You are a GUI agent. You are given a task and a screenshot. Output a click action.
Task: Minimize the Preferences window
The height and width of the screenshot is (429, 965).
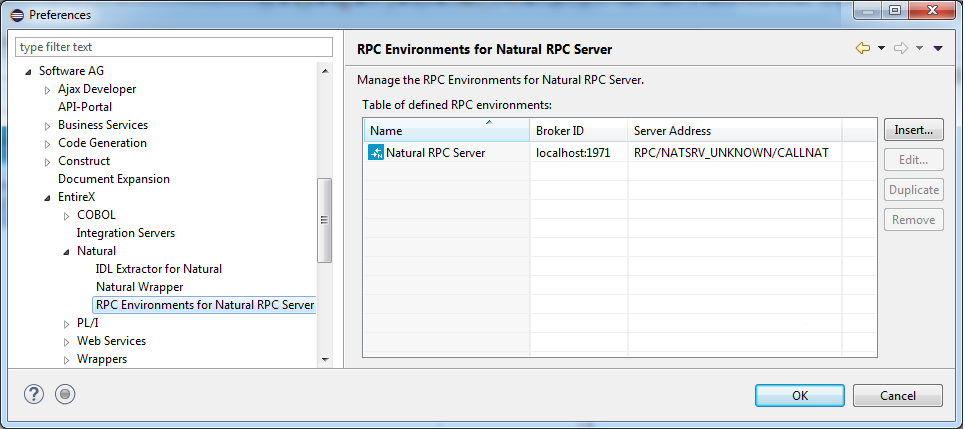[870, 10]
